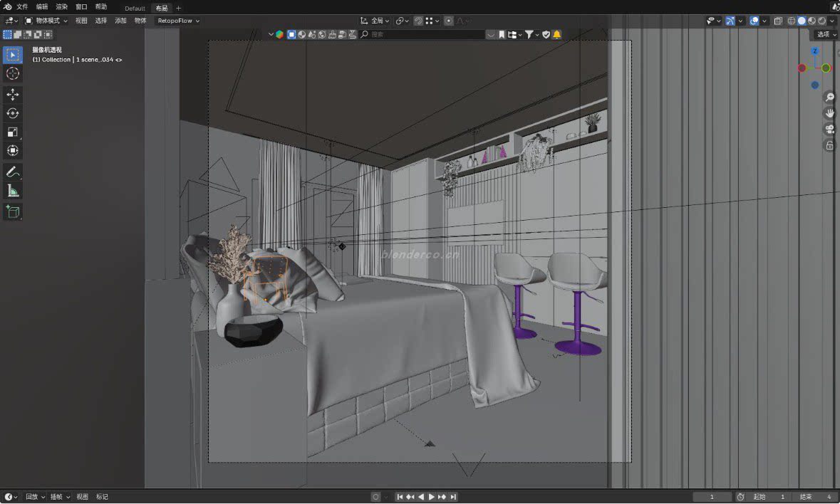Set selection mode to subtract

(x=28, y=34)
